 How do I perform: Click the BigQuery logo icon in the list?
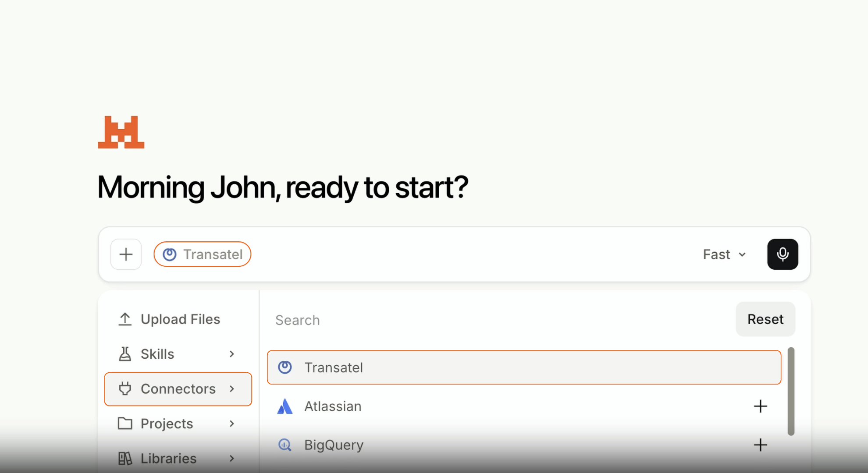[285, 445]
